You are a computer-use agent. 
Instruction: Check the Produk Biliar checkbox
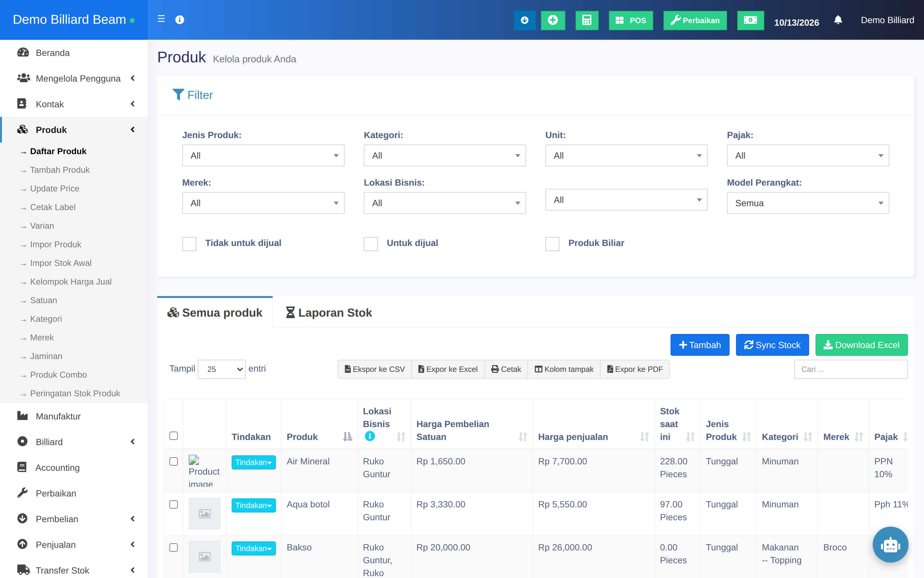coord(552,244)
